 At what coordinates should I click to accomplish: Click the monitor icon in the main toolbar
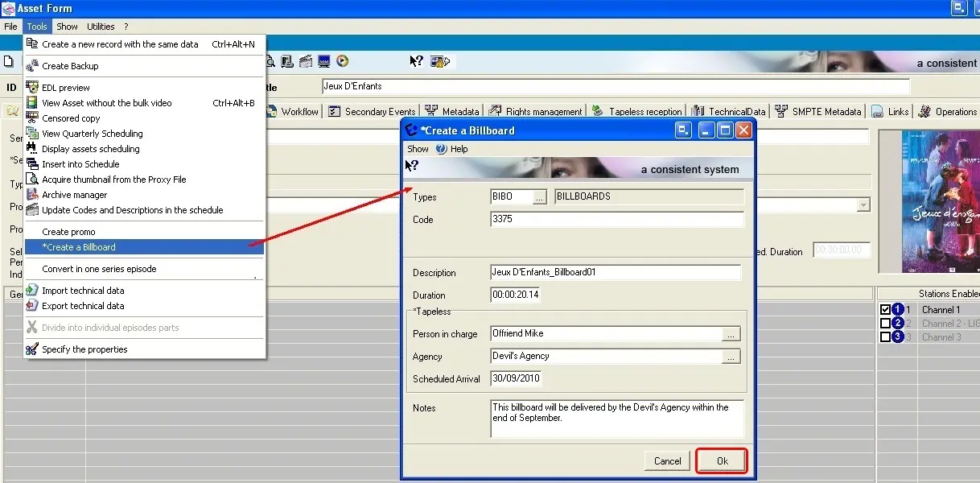(x=324, y=61)
